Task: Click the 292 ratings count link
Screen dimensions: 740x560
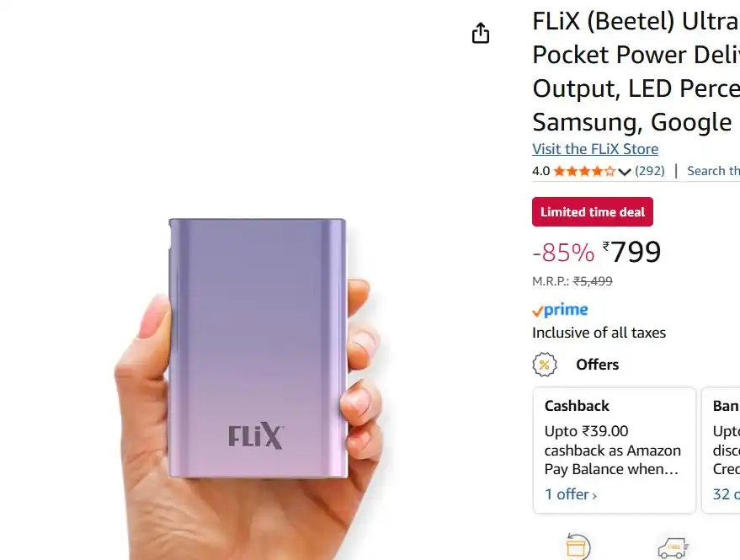Action: (x=650, y=170)
